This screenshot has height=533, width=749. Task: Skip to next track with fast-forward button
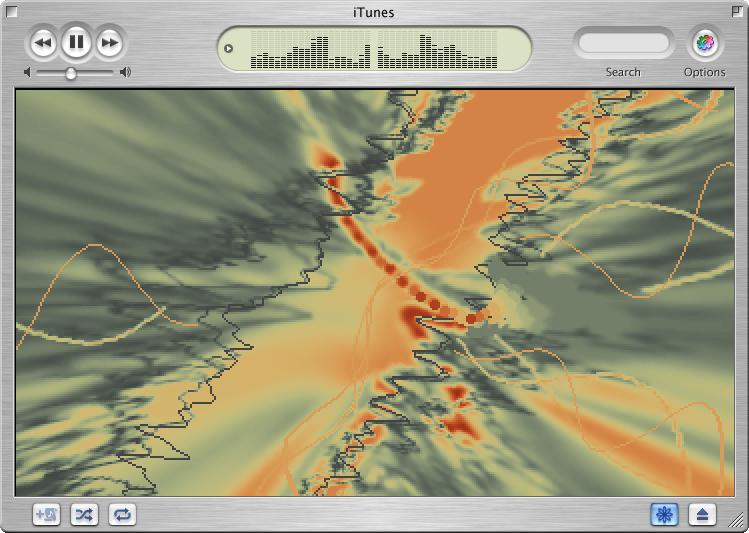pos(110,43)
